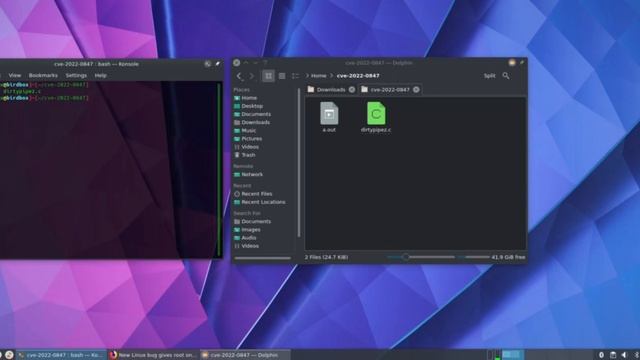
Task: Open Downloads in Places sidebar
Action: click(x=256, y=122)
